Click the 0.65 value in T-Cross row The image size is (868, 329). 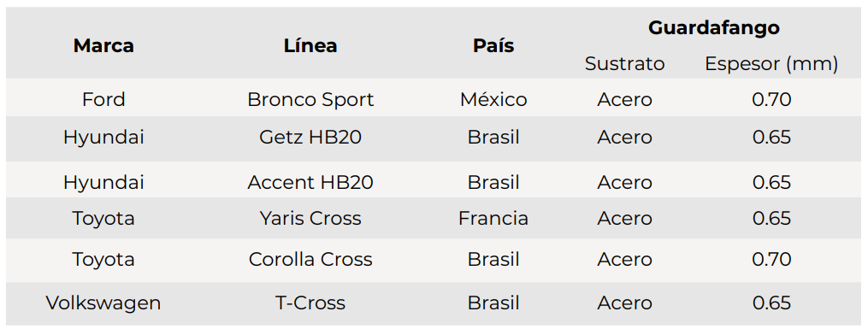tap(771, 303)
